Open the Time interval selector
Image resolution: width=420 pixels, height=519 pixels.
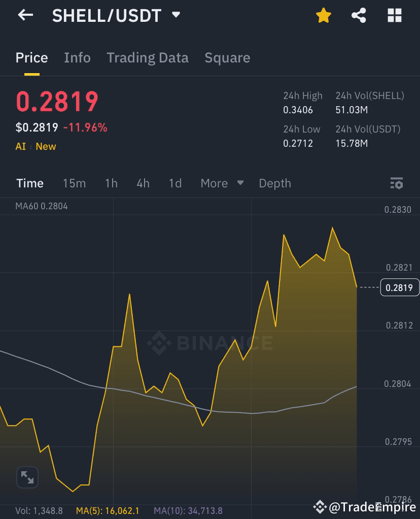coord(29,183)
